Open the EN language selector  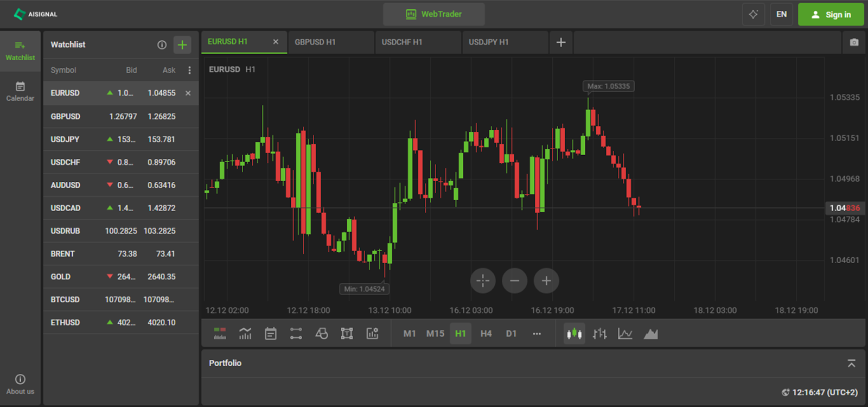[781, 14]
